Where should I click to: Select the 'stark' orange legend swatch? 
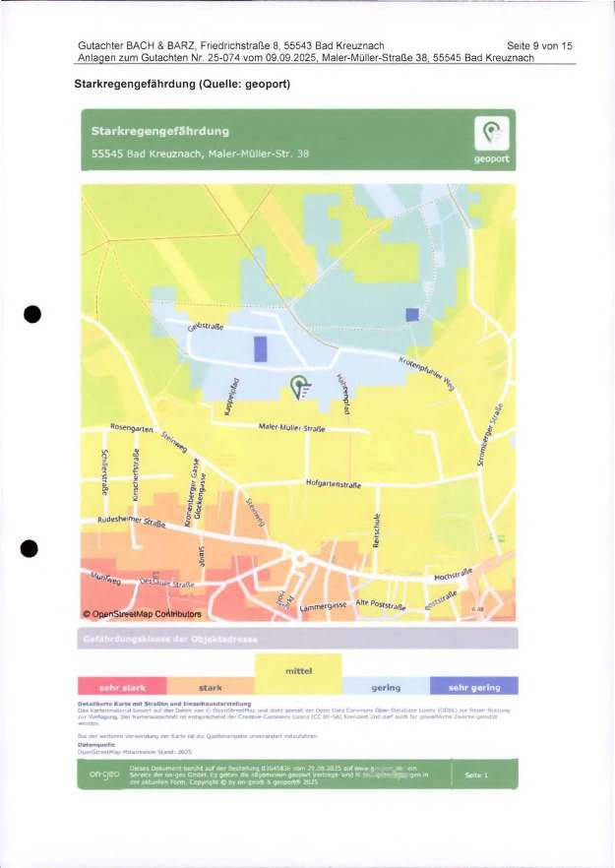tap(211, 686)
